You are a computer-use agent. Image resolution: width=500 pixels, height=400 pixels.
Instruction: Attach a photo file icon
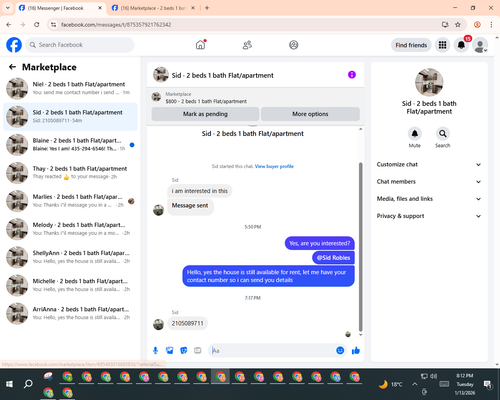169,350
